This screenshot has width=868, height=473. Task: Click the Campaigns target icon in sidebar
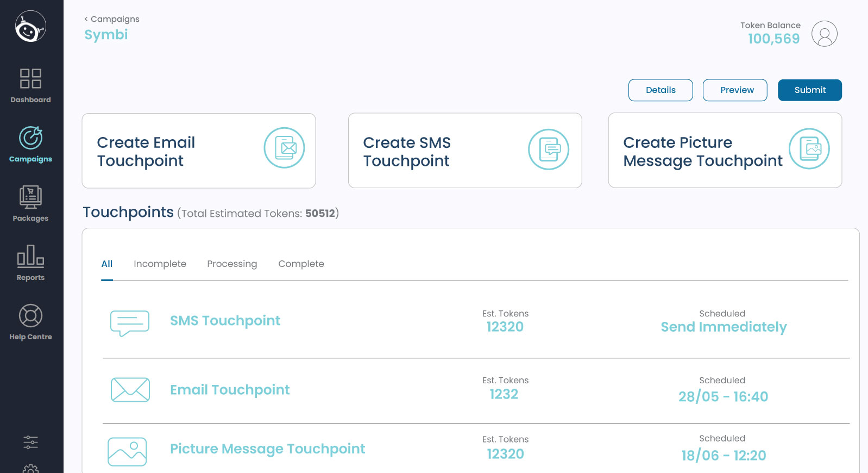[30, 138]
